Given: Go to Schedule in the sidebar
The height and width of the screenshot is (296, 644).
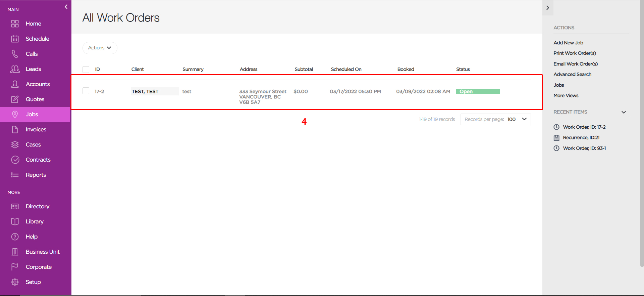Looking at the screenshot, I should click(38, 39).
